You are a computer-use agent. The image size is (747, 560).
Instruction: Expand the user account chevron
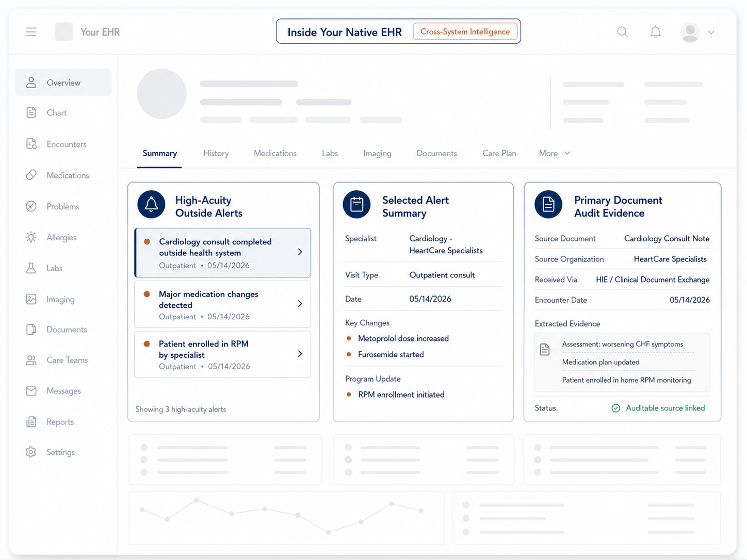pos(711,32)
